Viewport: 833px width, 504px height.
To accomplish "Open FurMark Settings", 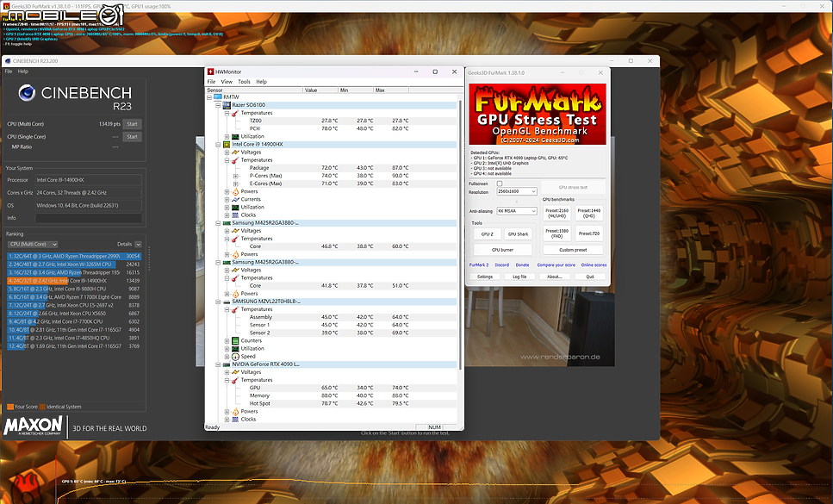I will pos(485,277).
